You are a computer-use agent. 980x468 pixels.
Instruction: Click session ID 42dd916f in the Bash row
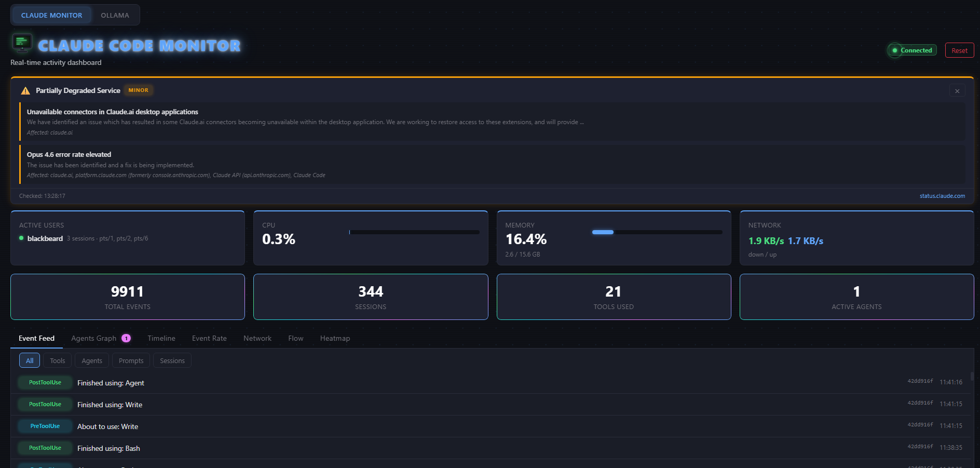pos(920,447)
